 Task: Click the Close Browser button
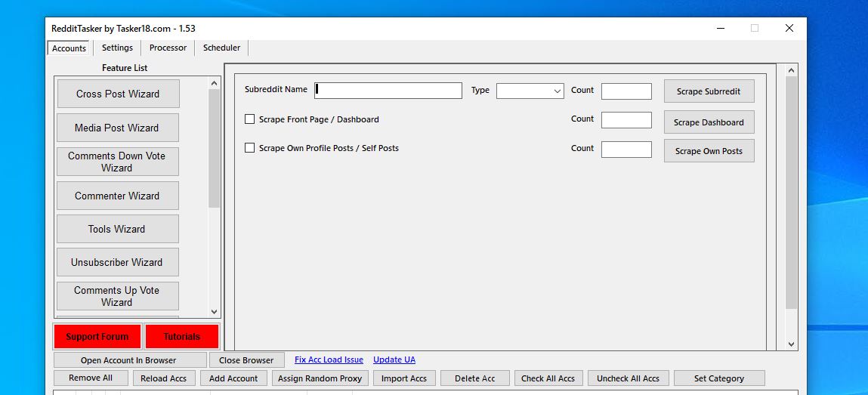tap(246, 360)
